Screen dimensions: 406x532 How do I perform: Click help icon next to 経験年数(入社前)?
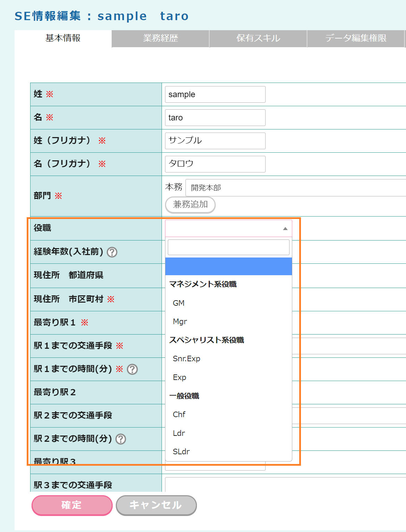click(x=112, y=252)
